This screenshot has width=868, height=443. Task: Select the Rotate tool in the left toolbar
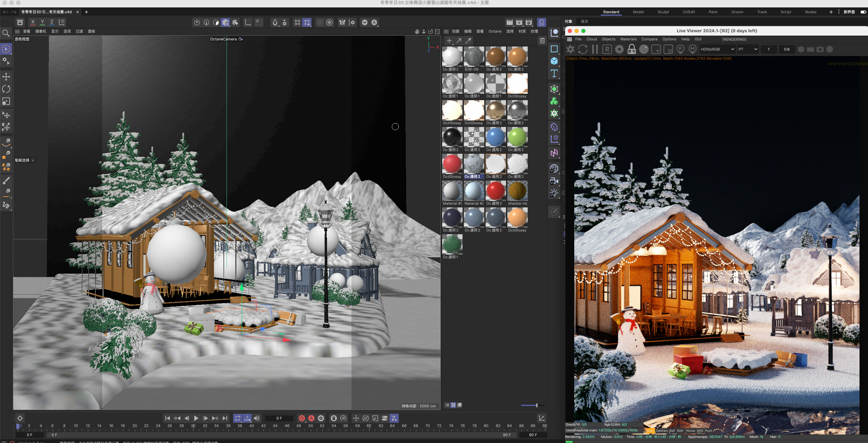pos(6,89)
